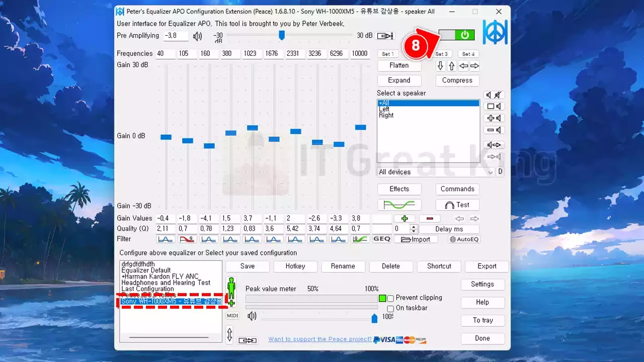Viewport: 644px width, 362px height.
Task: Mute the pre-amplifying speaker icon
Action: pyautogui.click(x=198, y=36)
